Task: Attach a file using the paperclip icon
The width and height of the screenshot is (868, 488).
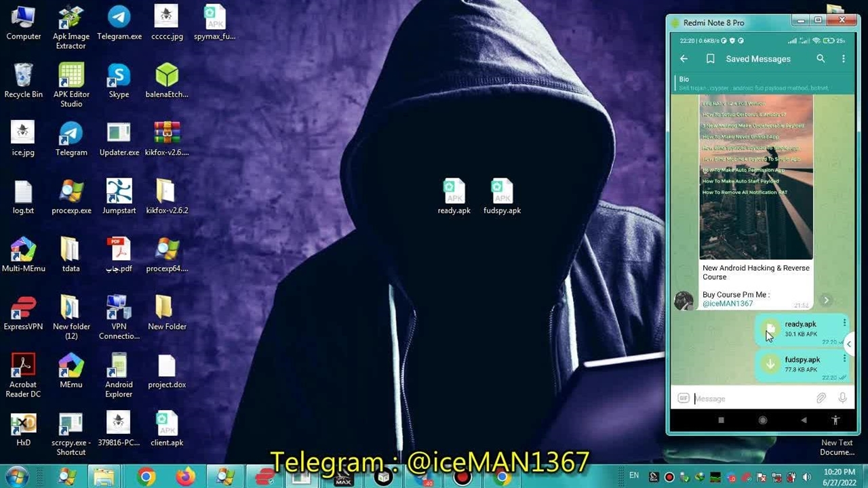Action: (821, 399)
